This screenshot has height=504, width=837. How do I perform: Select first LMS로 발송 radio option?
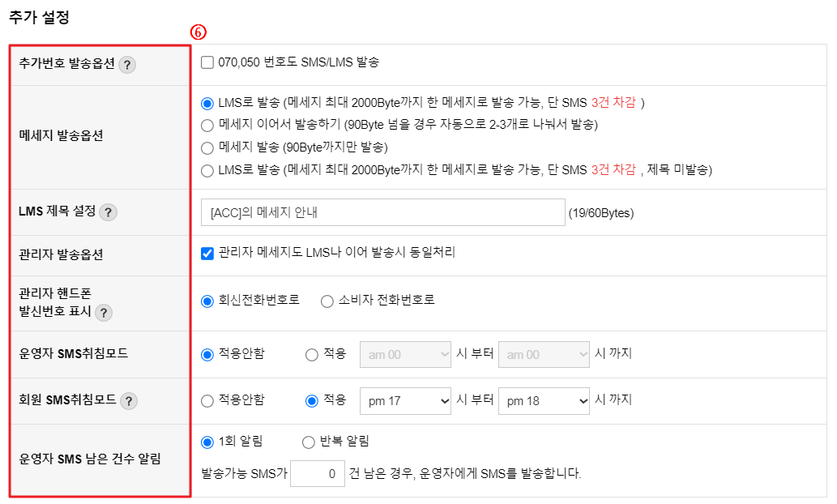click(x=207, y=103)
